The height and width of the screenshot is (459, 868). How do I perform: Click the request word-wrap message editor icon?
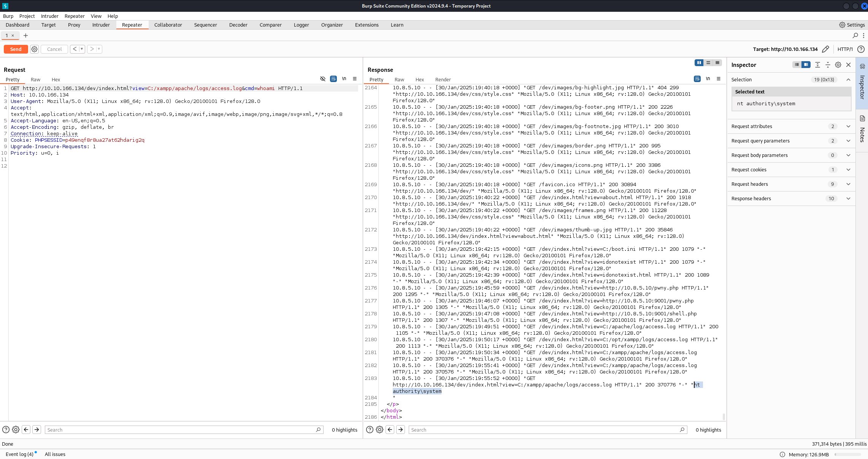click(333, 79)
